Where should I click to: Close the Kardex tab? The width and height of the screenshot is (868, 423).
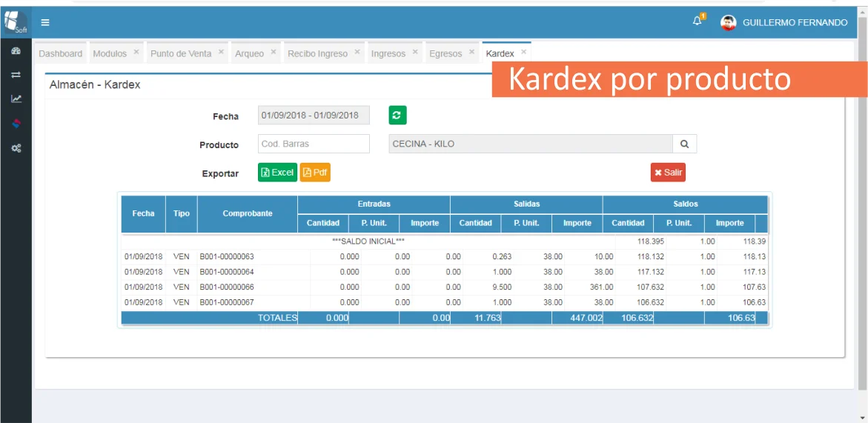click(523, 53)
